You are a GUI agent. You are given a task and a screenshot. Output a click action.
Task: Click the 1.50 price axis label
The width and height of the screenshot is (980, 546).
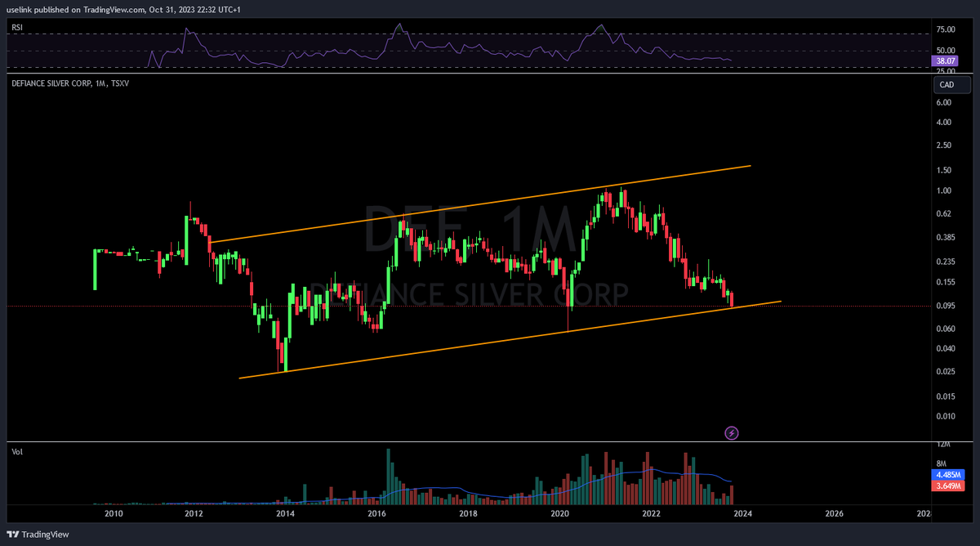pos(944,170)
